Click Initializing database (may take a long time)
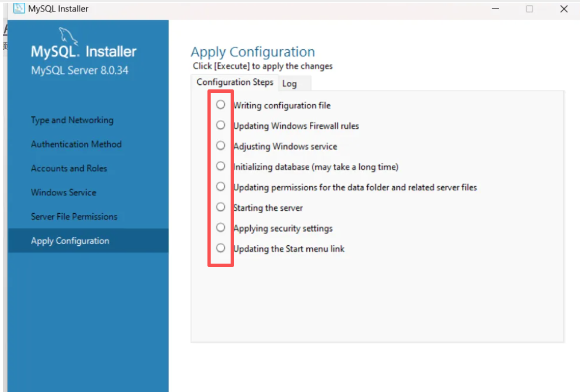Screen dimensions: 580x392 (316, 167)
